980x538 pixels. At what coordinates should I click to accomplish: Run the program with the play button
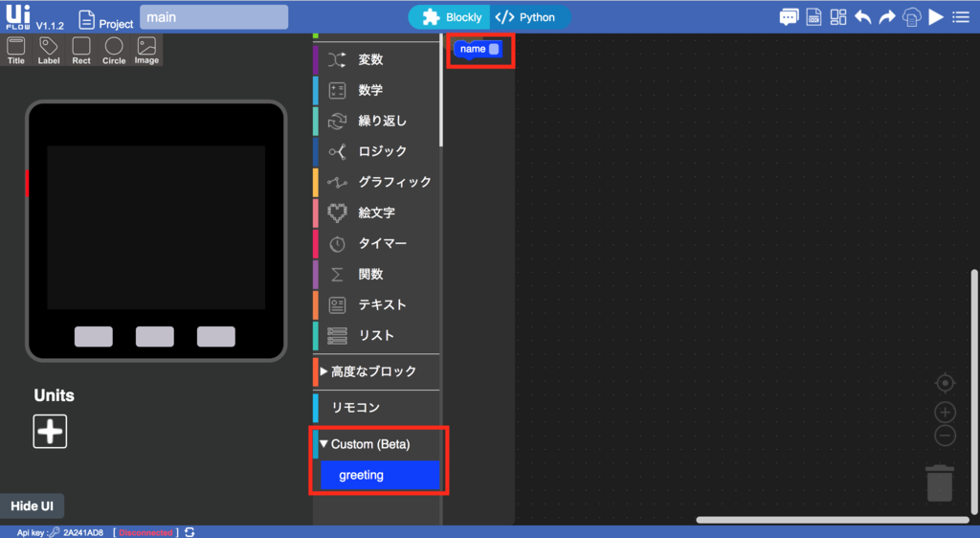tap(936, 17)
